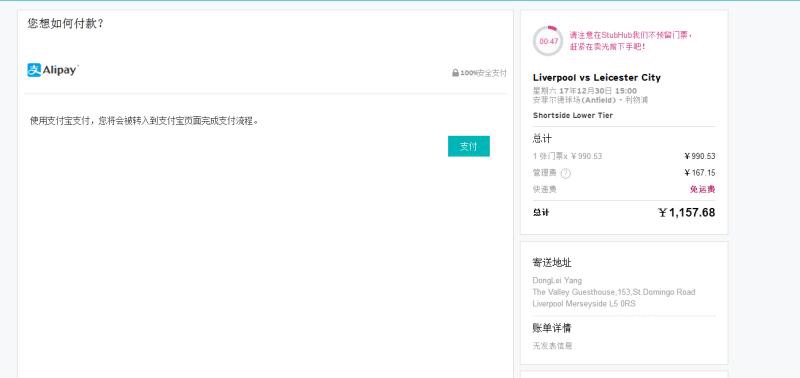This screenshot has height=378, width=800.
Task: Click the 寄送地址 heading
Action: tap(552, 263)
